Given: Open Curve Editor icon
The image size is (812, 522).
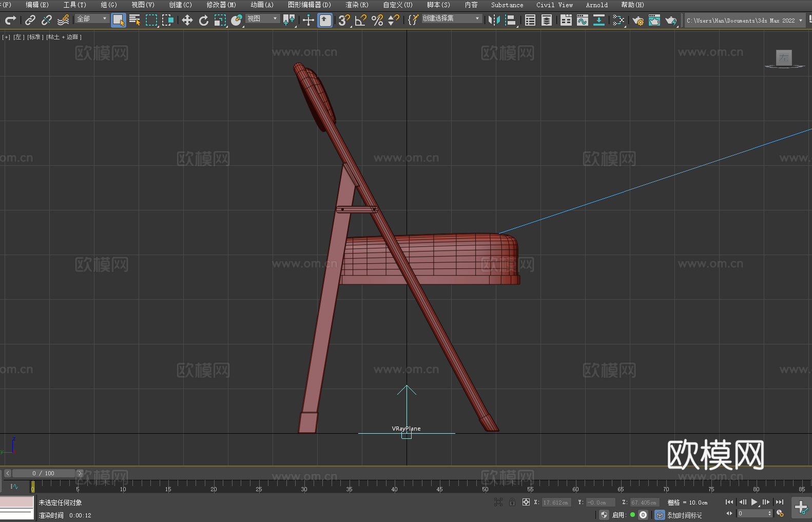Looking at the screenshot, I should coord(583,20).
